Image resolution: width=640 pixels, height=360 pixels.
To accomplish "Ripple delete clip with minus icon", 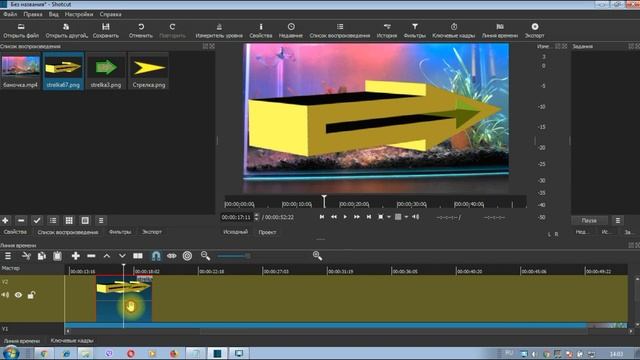I will coord(91,256).
